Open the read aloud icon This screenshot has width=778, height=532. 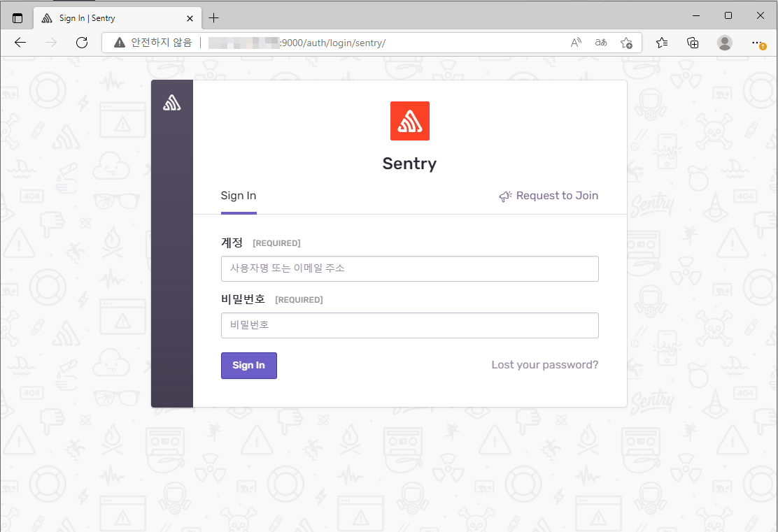576,43
